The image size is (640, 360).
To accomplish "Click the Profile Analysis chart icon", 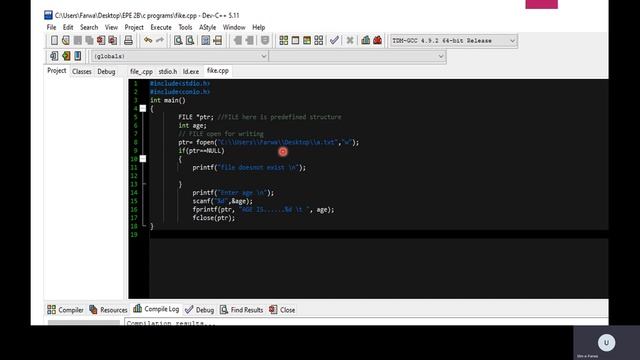I will tap(366, 40).
